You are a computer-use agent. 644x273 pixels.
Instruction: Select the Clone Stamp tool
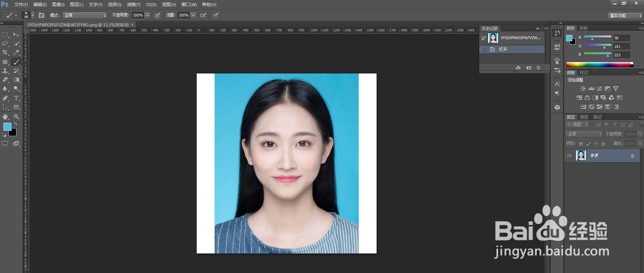5,71
